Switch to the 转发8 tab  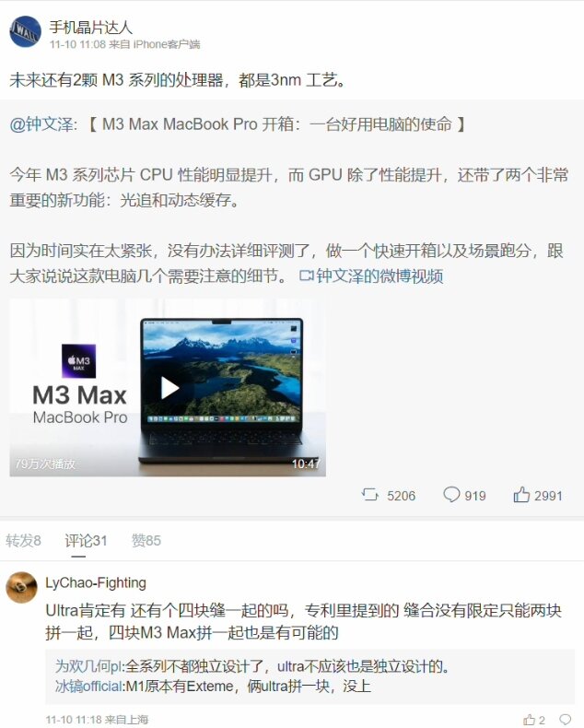tap(23, 540)
